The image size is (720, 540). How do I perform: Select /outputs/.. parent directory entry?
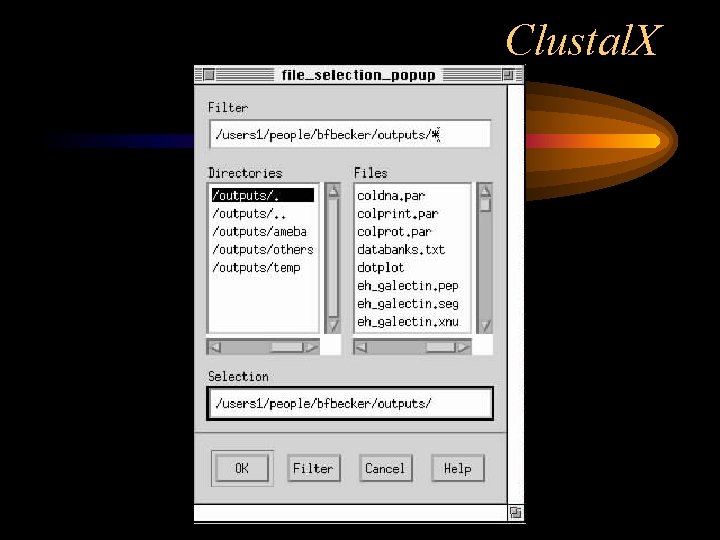[263, 214]
